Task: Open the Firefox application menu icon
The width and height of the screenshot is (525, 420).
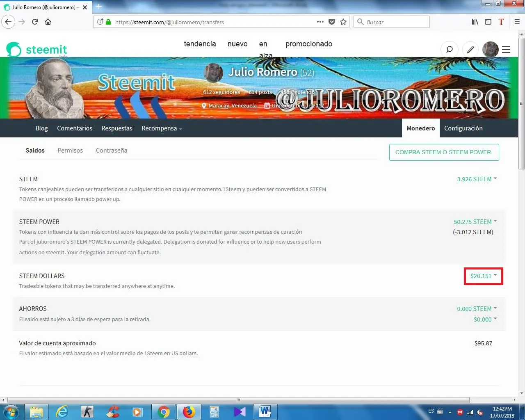Action: pos(517,22)
